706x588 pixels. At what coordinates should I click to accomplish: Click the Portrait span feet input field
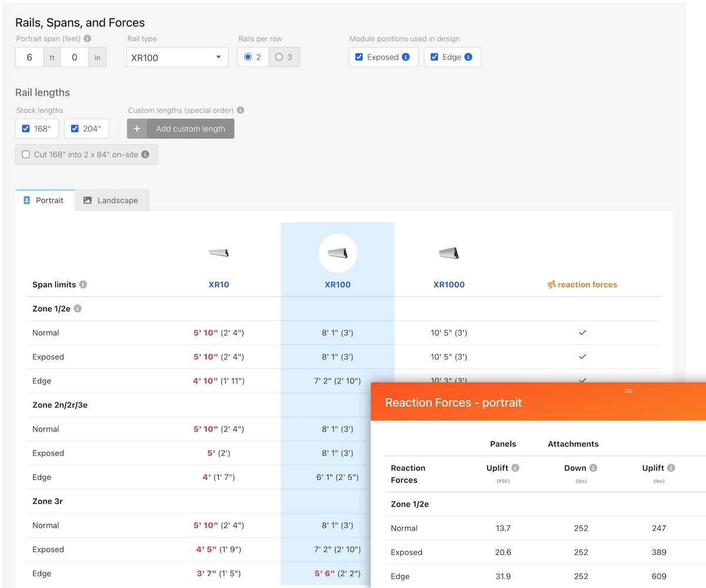click(29, 58)
